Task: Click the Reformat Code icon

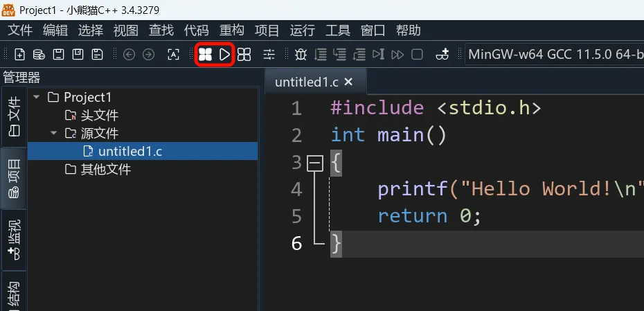Action: click(x=173, y=54)
